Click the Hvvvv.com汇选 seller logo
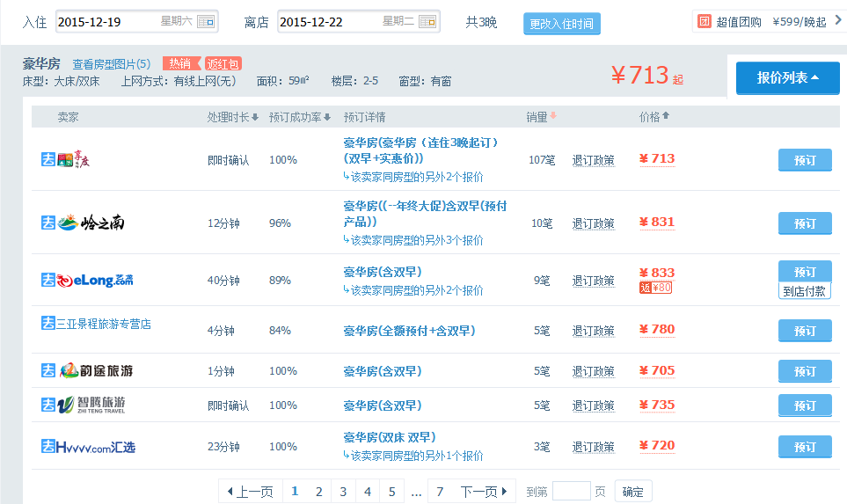The height and width of the screenshot is (504, 847). click(x=88, y=447)
